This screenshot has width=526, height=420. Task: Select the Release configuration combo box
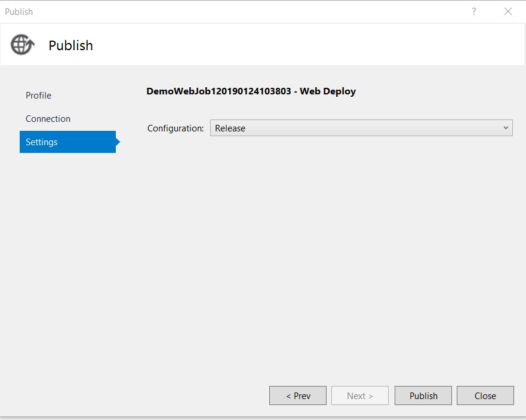(361, 128)
